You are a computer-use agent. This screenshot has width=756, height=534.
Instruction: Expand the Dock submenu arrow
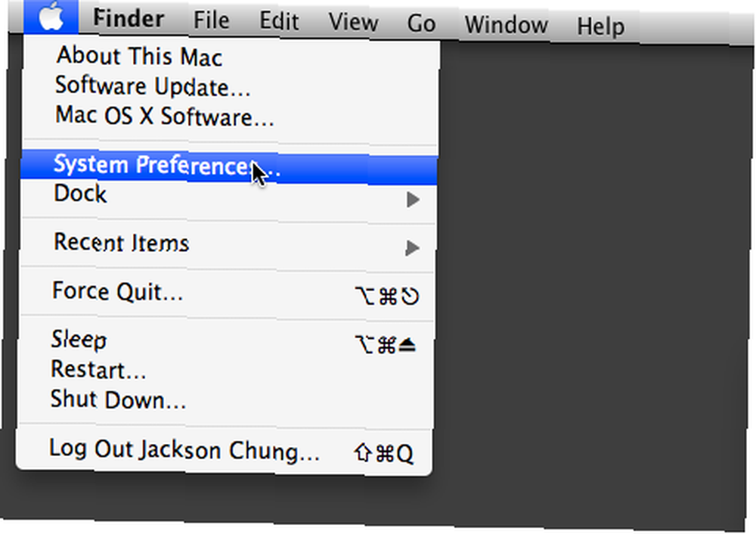pos(413,199)
